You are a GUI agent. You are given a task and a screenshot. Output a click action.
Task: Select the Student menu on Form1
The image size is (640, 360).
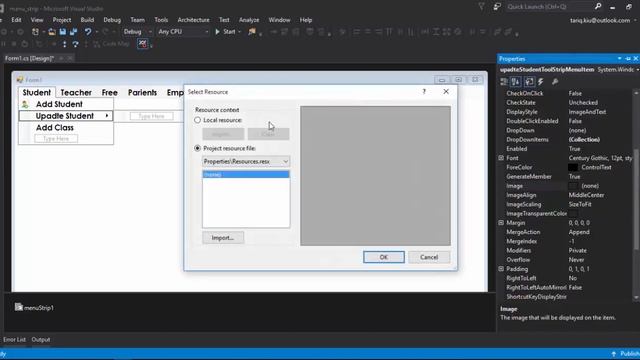[x=37, y=93]
